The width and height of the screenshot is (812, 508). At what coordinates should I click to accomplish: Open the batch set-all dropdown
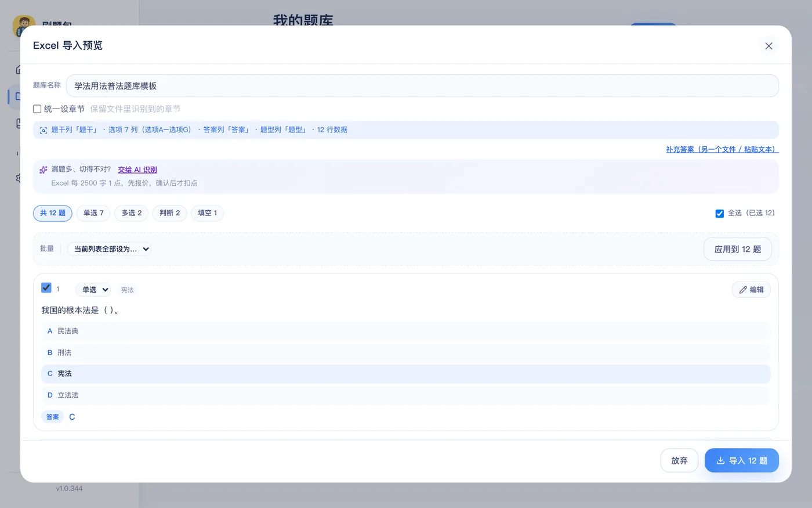coord(110,249)
